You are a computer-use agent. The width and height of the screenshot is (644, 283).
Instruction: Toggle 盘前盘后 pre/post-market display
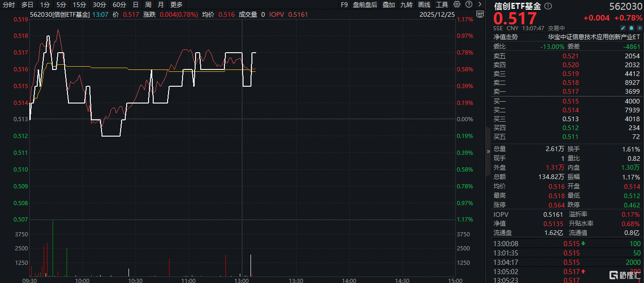click(x=365, y=5)
